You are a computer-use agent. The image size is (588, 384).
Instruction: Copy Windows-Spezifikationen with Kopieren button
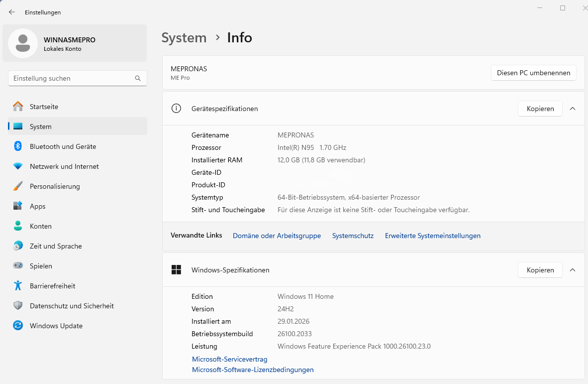(x=540, y=270)
